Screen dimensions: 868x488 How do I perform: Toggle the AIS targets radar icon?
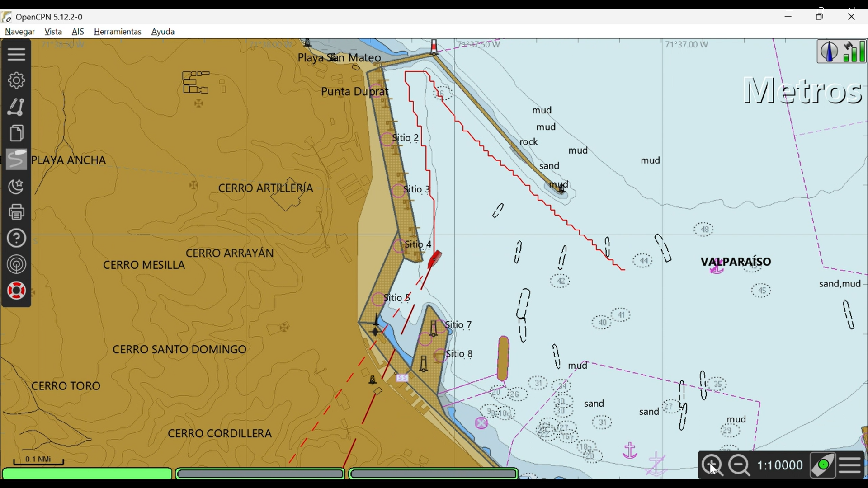[16, 264]
